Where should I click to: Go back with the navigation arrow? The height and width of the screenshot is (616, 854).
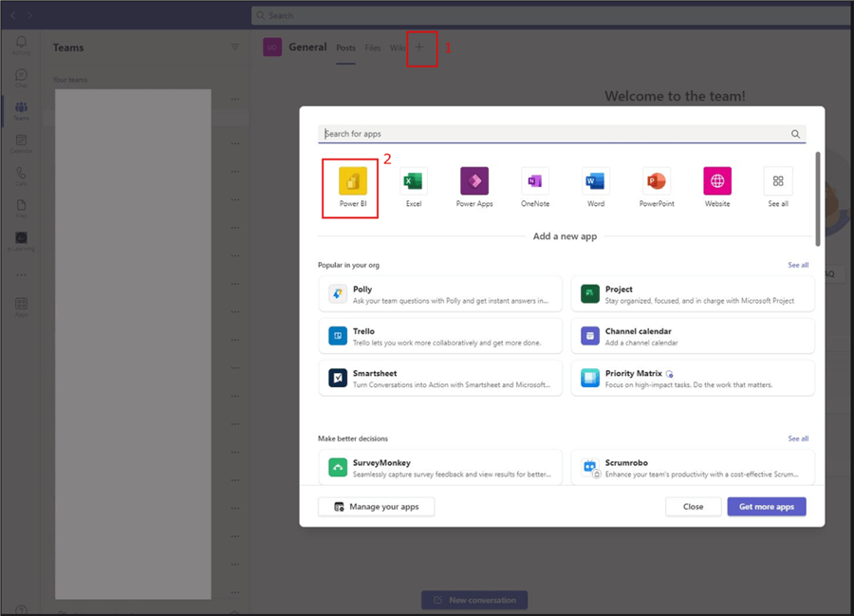12,15
